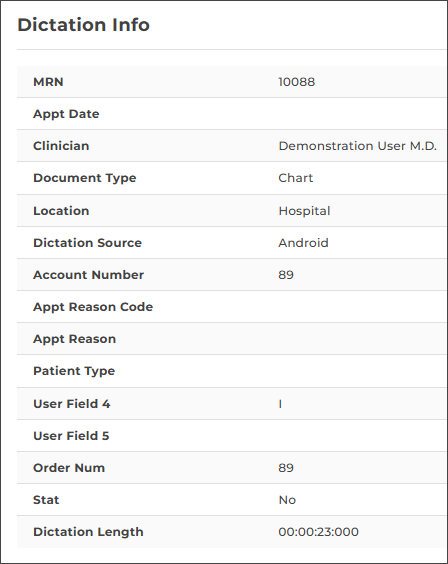Click the Stat value No
Screen dimensions: 448x564
[x=287, y=500]
